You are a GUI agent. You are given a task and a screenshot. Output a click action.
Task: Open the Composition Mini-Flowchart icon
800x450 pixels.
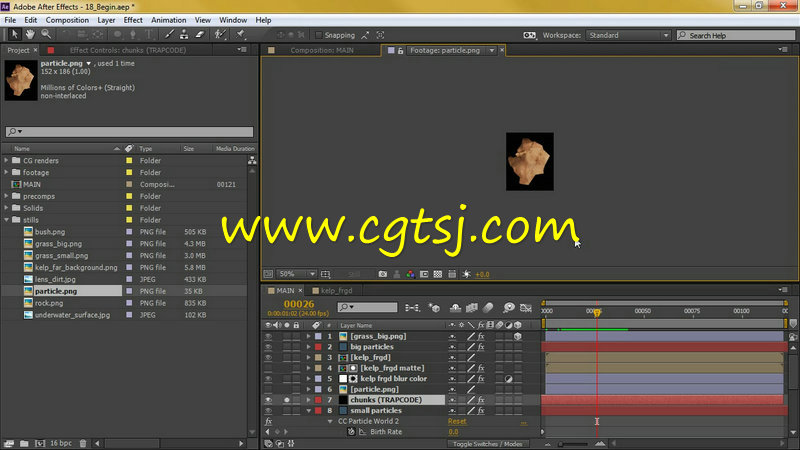412,308
